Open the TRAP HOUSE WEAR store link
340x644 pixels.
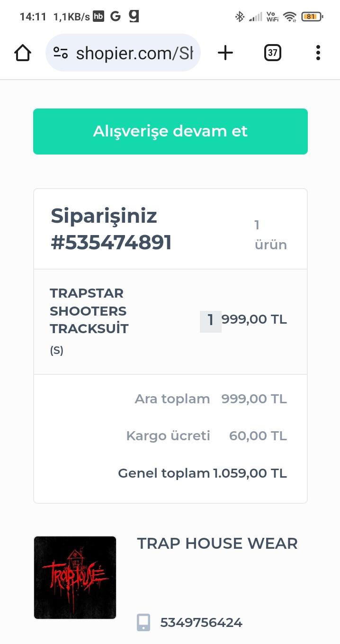pyautogui.click(x=217, y=544)
